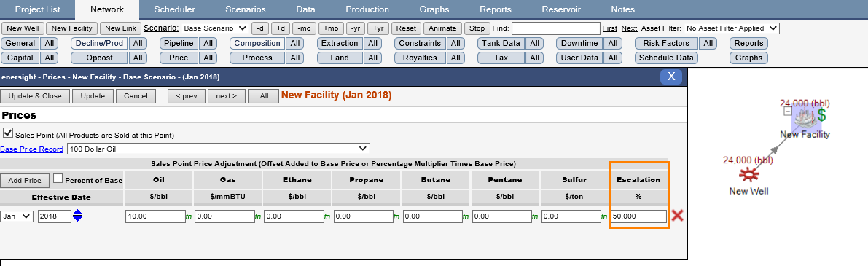Click the Update button
Screen dimensions: 868x266
(x=93, y=95)
